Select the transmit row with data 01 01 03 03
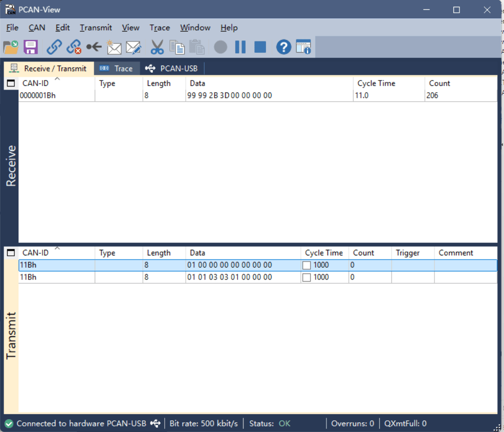The width and height of the screenshot is (504, 432). click(229, 277)
